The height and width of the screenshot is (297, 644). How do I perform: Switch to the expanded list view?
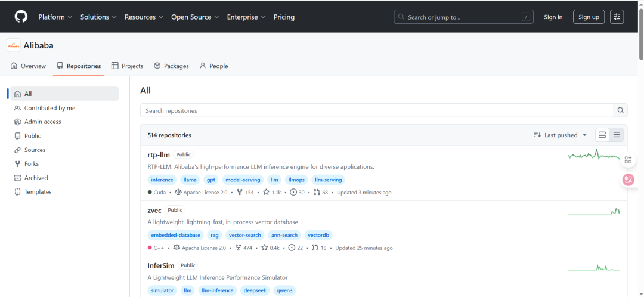(x=602, y=135)
